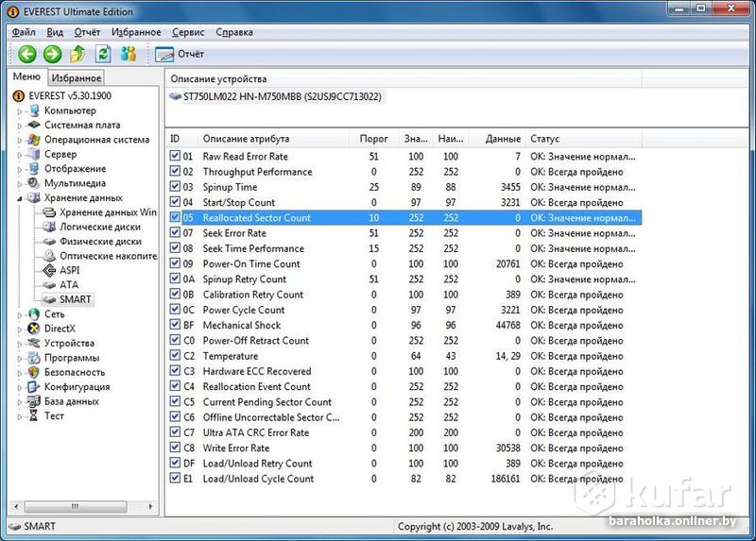756x541 pixels.
Task: Click the ATA icon
Action: point(49,285)
